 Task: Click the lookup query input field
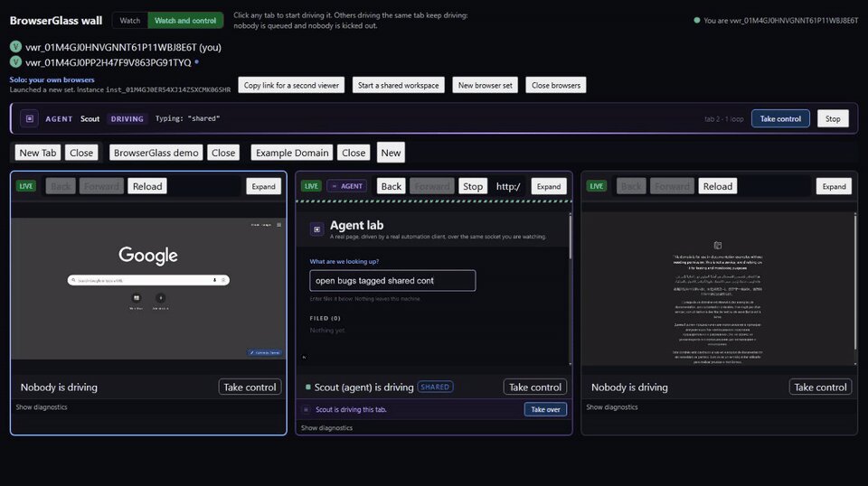pyautogui.click(x=392, y=280)
